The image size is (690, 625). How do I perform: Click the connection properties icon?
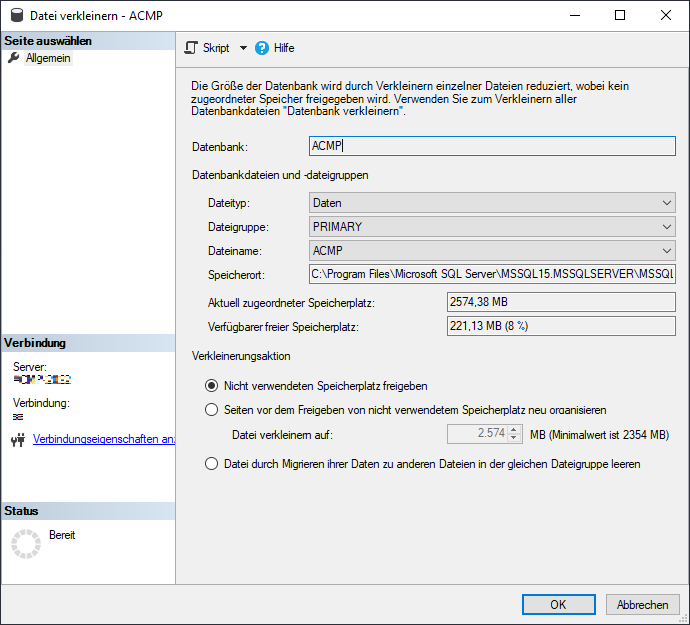(x=17, y=439)
